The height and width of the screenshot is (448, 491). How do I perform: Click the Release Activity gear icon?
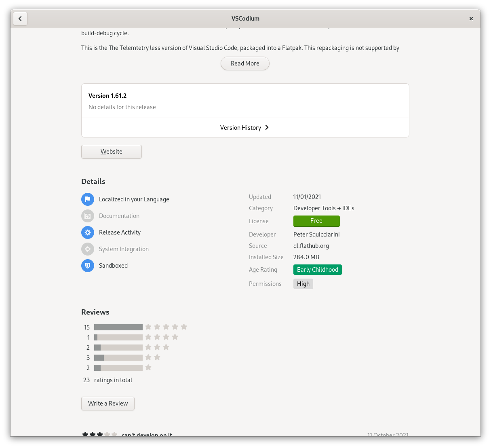tap(88, 232)
